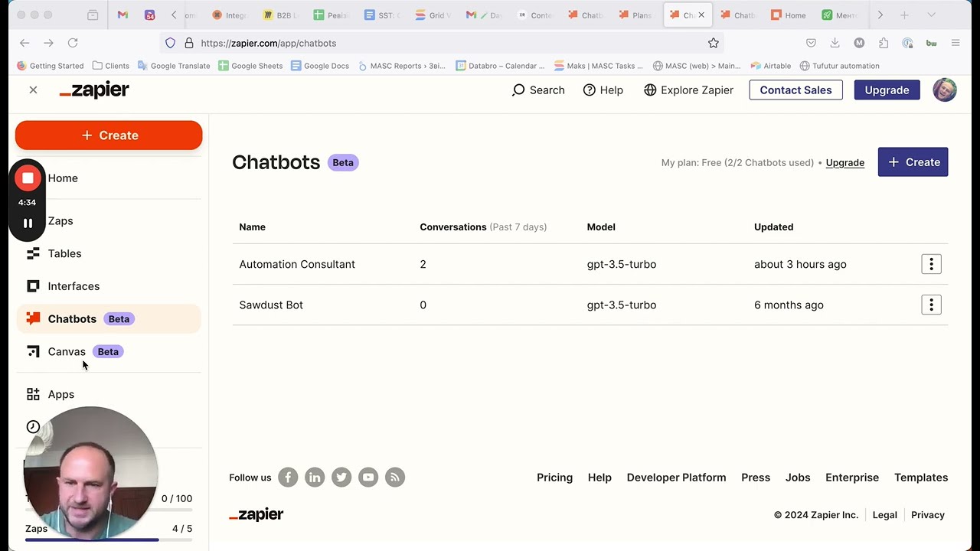
Task: Open the Help menu in the header
Action: [x=603, y=90]
